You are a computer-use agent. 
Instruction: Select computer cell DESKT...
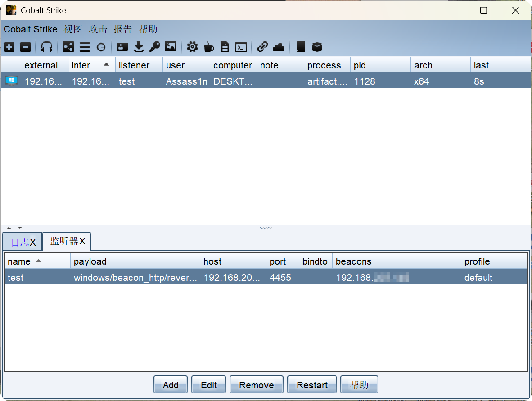(x=234, y=81)
